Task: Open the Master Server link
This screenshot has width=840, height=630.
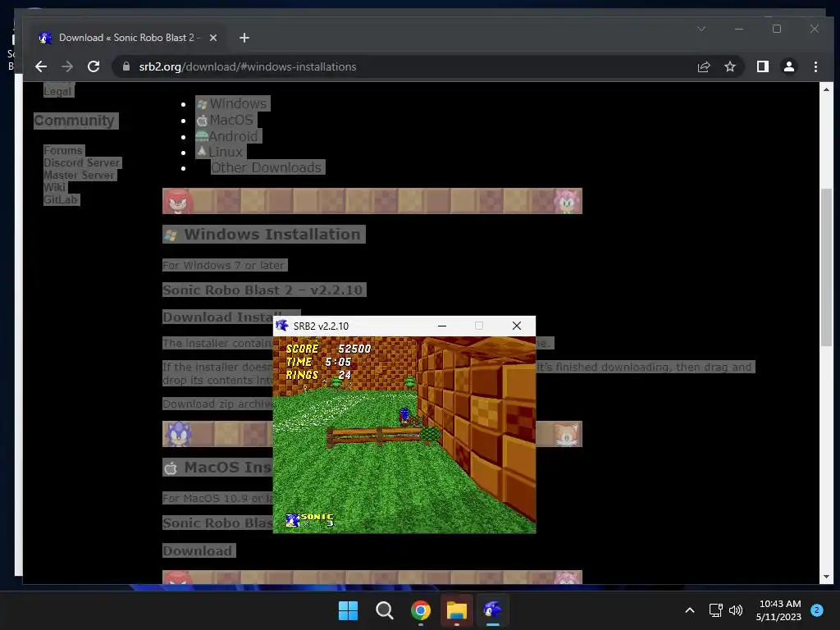Action: pyautogui.click(x=80, y=176)
